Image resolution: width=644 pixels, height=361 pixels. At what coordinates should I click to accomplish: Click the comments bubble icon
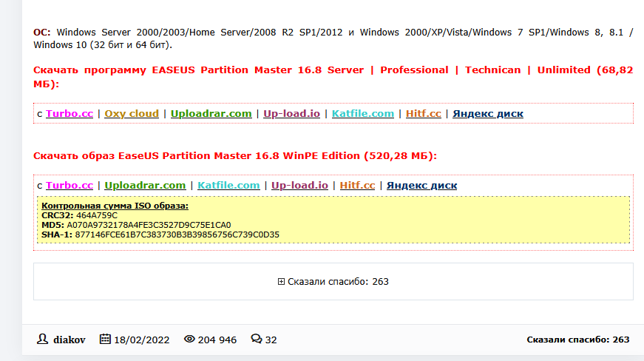coord(257,339)
